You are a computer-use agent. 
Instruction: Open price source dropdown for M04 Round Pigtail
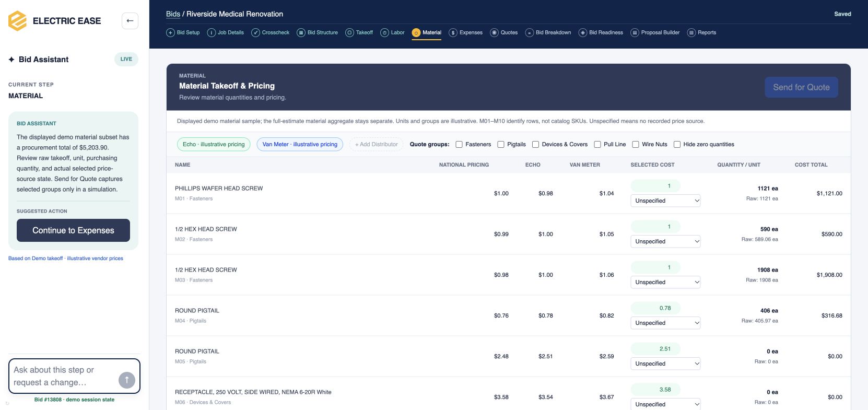coord(665,323)
